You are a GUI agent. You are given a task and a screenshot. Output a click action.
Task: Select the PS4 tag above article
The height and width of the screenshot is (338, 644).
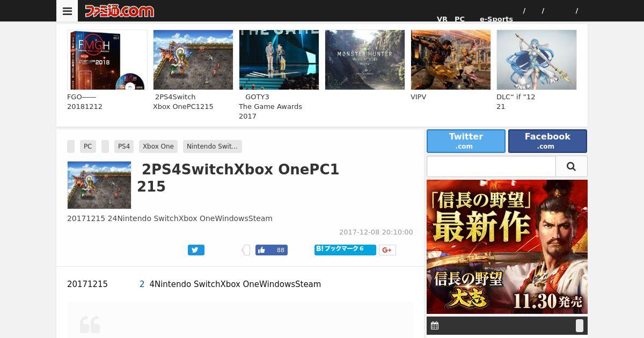click(x=124, y=146)
